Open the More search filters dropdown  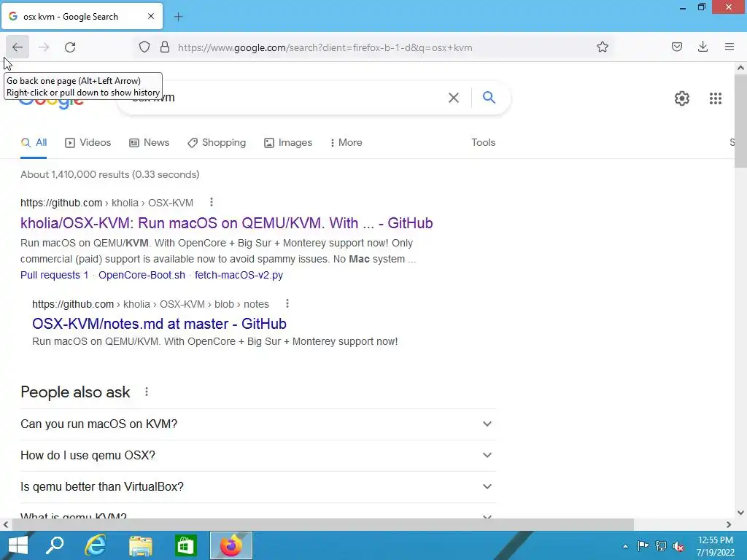pos(347,142)
